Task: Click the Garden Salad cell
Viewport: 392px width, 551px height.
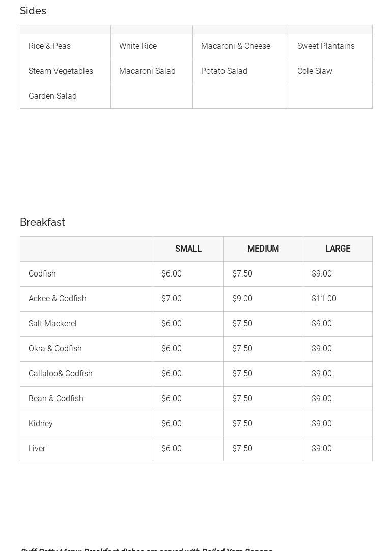Action: coord(52,96)
